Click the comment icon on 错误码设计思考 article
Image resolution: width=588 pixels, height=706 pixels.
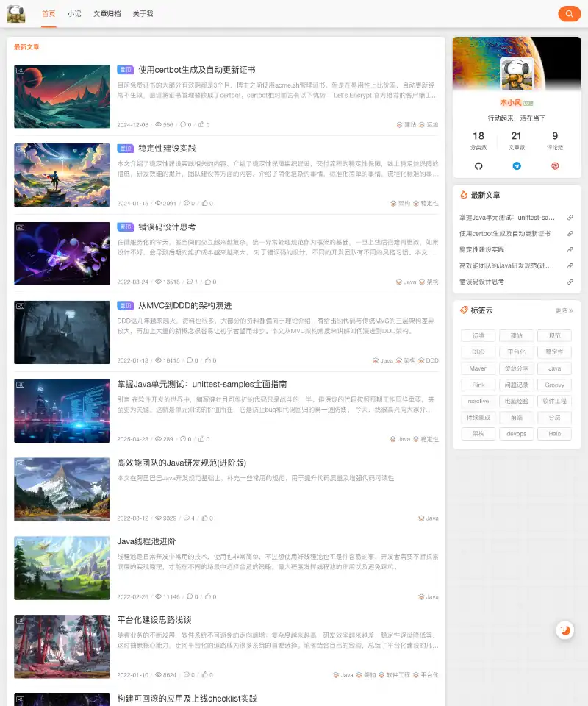coord(190,282)
